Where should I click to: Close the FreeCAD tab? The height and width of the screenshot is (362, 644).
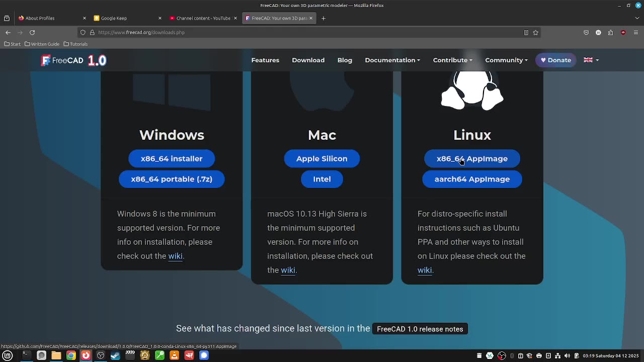coord(311,18)
